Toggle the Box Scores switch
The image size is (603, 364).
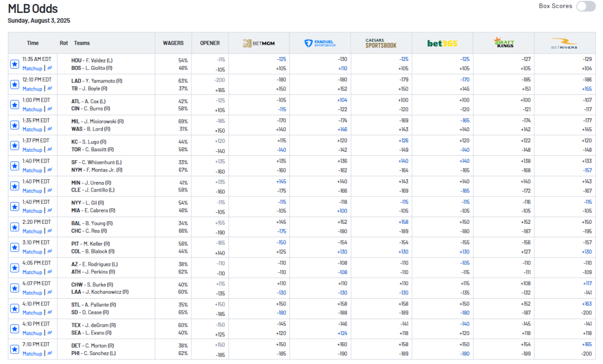(586, 6)
